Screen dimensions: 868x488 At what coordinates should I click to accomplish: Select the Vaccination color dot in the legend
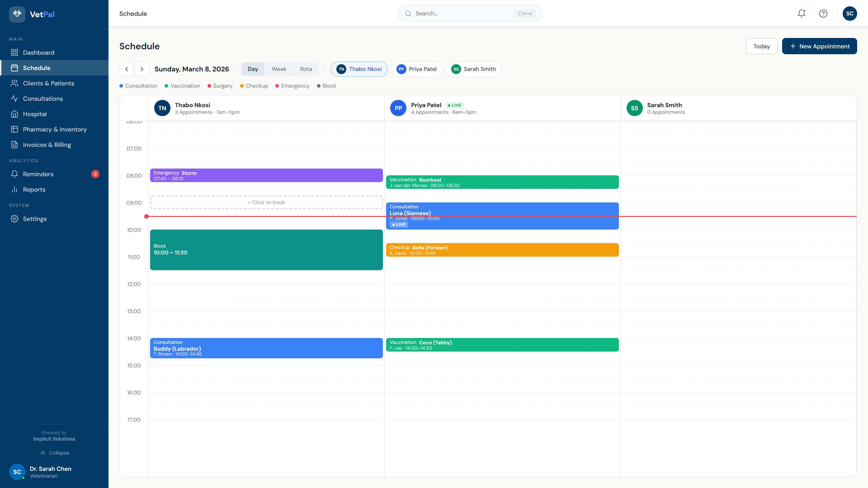click(x=166, y=86)
